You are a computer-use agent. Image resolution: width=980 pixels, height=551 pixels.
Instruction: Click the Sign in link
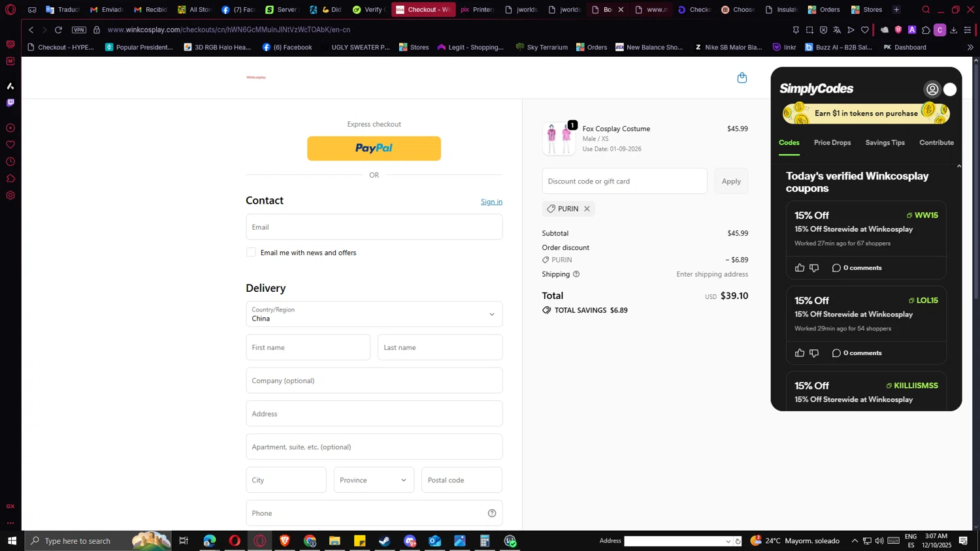tap(491, 202)
